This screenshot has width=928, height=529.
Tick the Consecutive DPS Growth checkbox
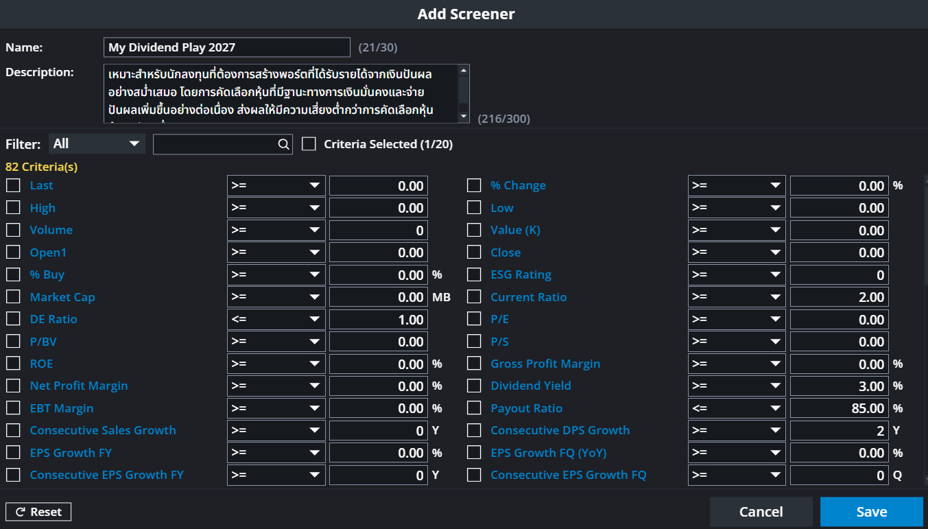tap(474, 430)
